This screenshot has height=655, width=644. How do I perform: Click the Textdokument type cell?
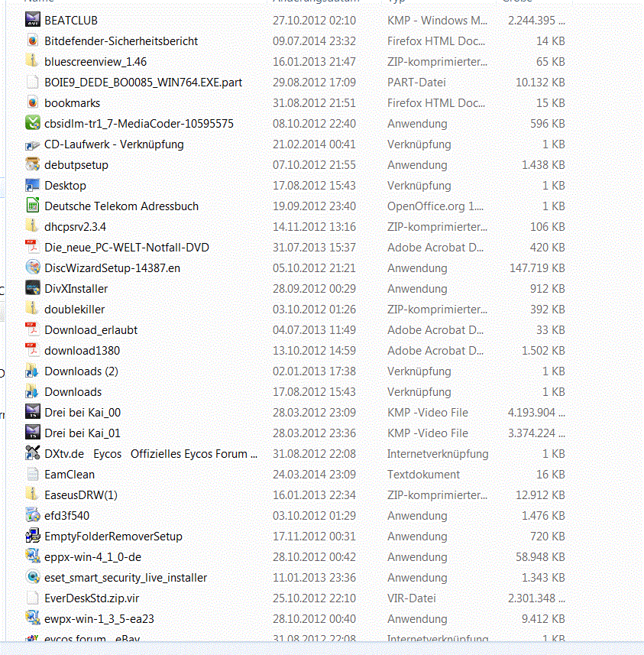tap(423, 475)
